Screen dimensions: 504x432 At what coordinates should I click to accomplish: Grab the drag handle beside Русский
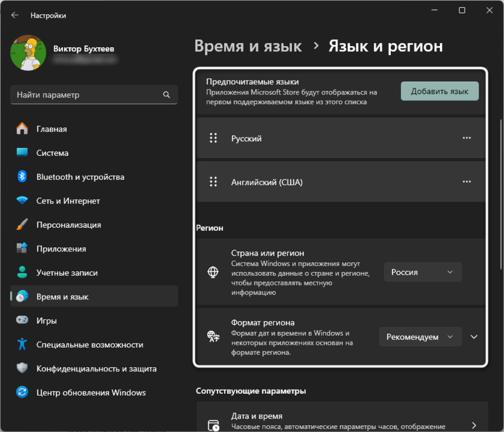click(x=213, y=138)
